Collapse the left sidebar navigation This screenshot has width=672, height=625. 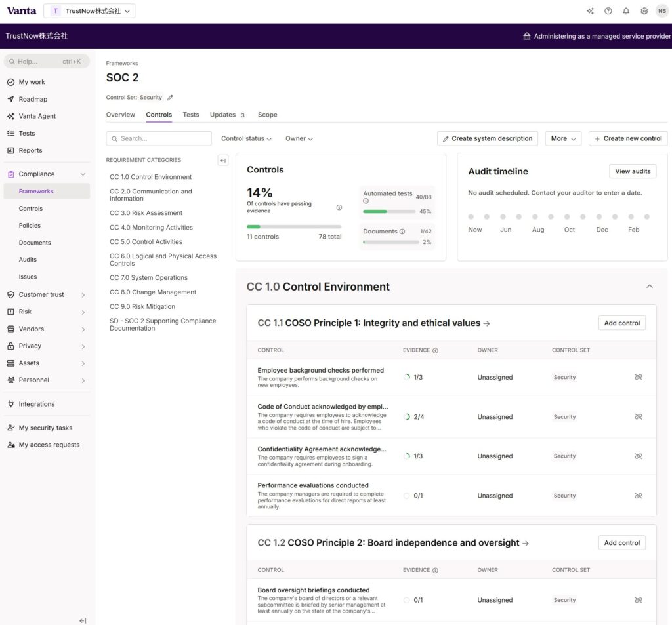coord(83,620)
